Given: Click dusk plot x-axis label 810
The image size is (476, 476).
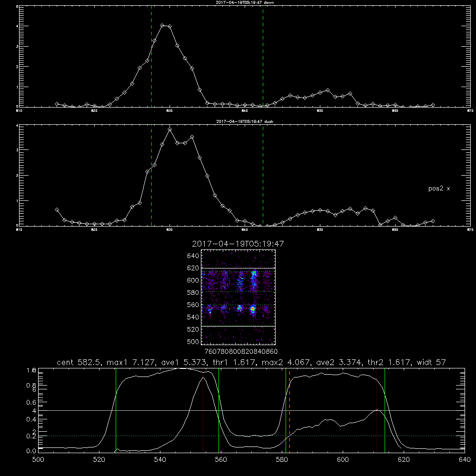Looking at the screenshot, I should pyautogui.click(x=19, y=230).
